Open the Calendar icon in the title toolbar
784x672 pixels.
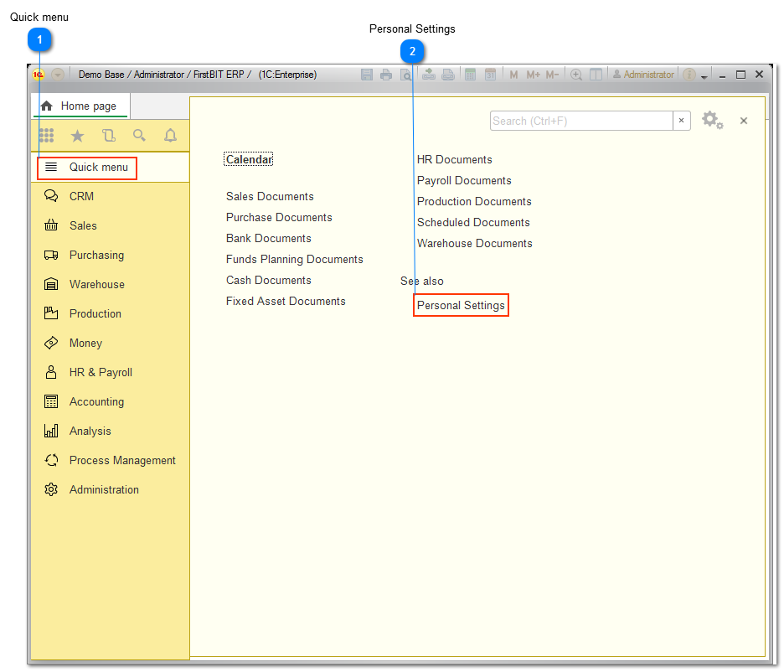[491, 75]
